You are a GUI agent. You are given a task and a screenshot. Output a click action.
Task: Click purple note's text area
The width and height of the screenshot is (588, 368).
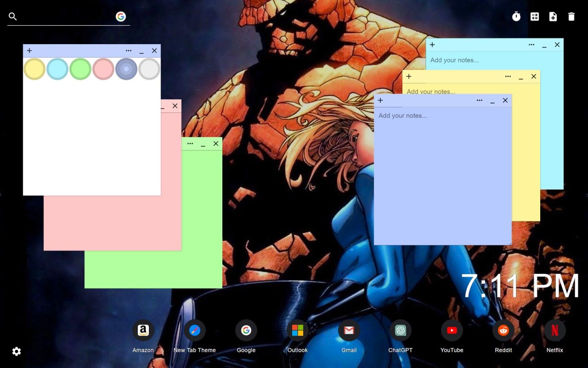[443, 176]
